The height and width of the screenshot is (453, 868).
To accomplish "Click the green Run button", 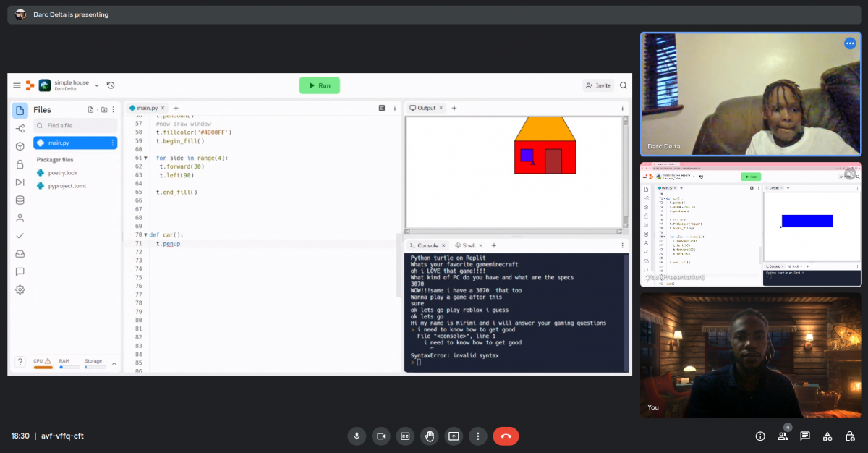I will pyautogui.click(x=319, y=85).
